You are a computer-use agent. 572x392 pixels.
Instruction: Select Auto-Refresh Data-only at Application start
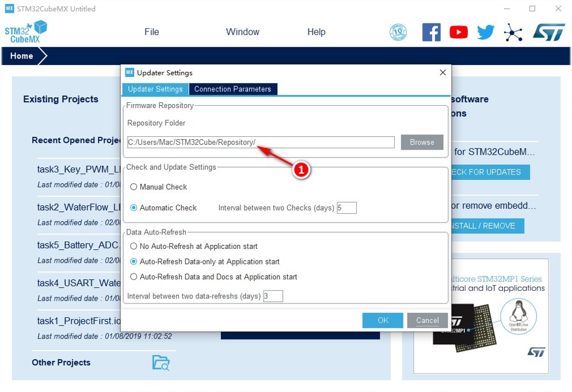134,262
